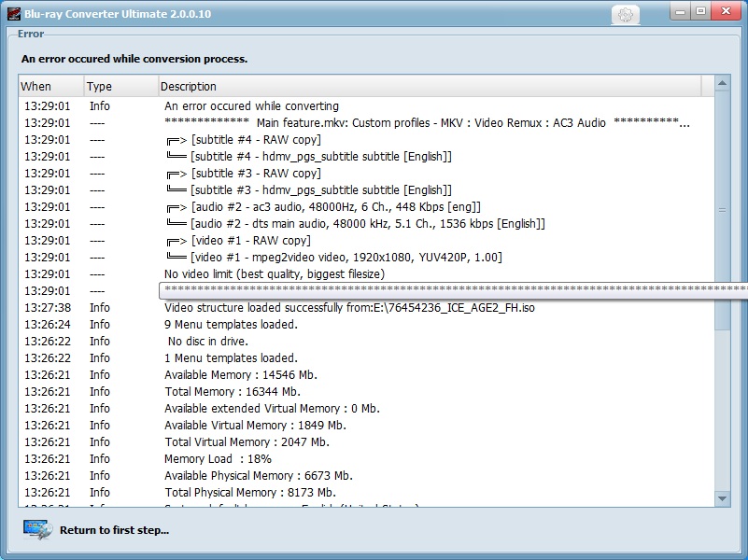748x560 pixels.
Task: Select 'No disc in drive.' row
Action: [x=366, y=342]
